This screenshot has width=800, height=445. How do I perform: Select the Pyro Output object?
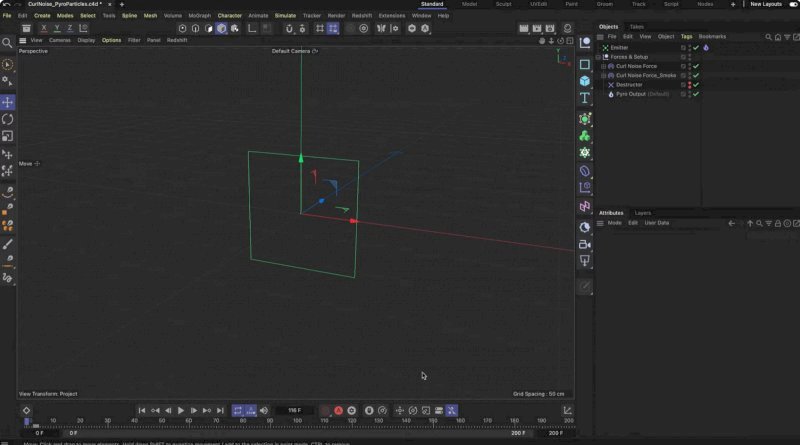tap(628, 94)
